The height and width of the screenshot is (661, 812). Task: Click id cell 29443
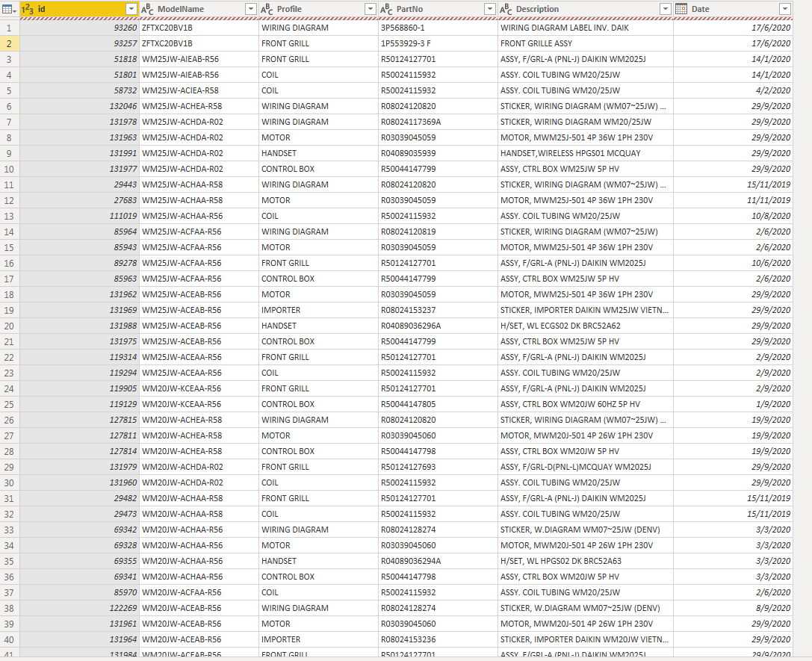click(79, 184)
